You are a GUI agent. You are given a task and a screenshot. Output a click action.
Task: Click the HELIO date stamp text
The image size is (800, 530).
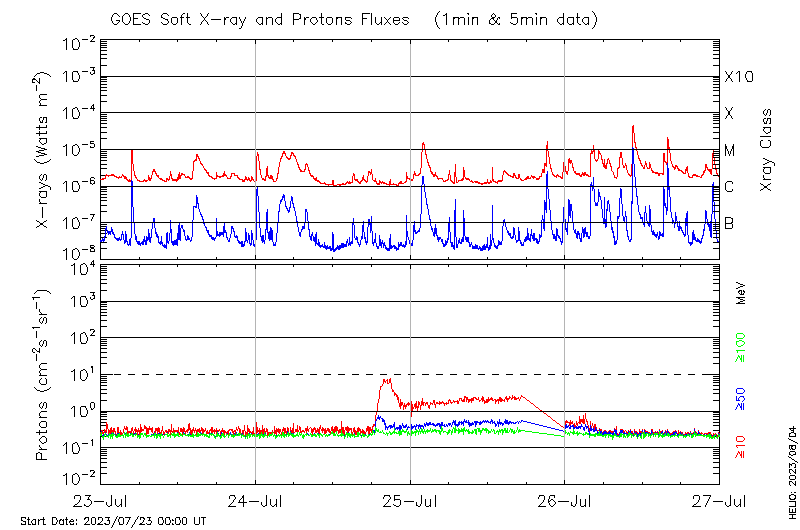pyautogui.click(x=792, y=470)
